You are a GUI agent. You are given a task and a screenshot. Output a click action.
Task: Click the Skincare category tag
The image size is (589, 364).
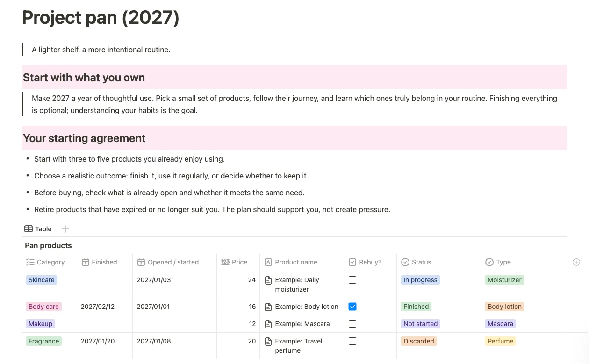click(42, 280)
